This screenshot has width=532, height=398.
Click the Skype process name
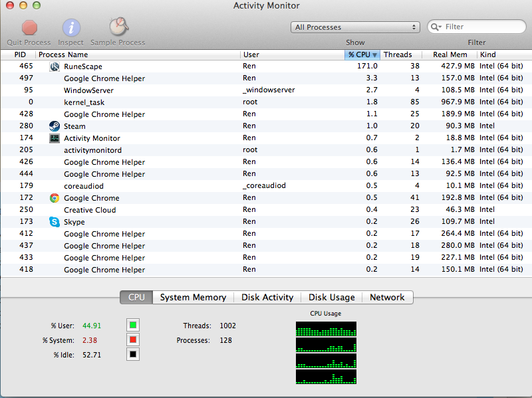coord(74,222)
